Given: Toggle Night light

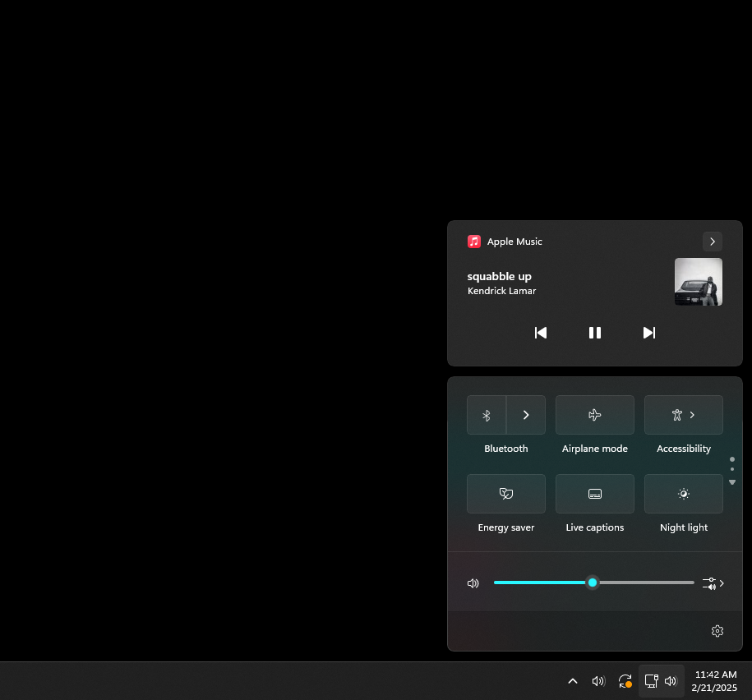Looking at the screenshot, I should click(684, 494).
